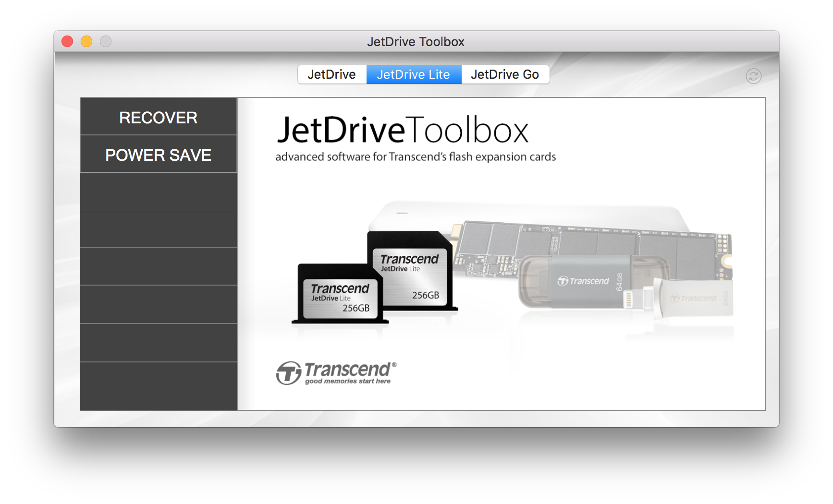The image size is (833, 504).
Task: Select the JetDrive Lite tab
Action: click(x=414, y=74)
